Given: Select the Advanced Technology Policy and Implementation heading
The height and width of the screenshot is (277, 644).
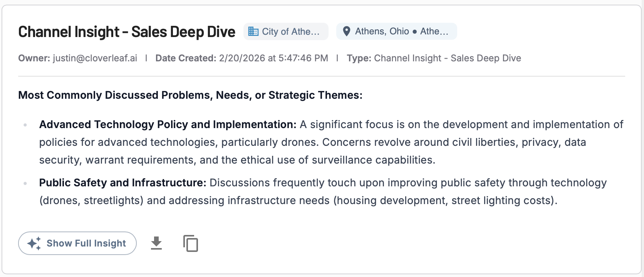Looking at the screenshot, I should 168,125.
